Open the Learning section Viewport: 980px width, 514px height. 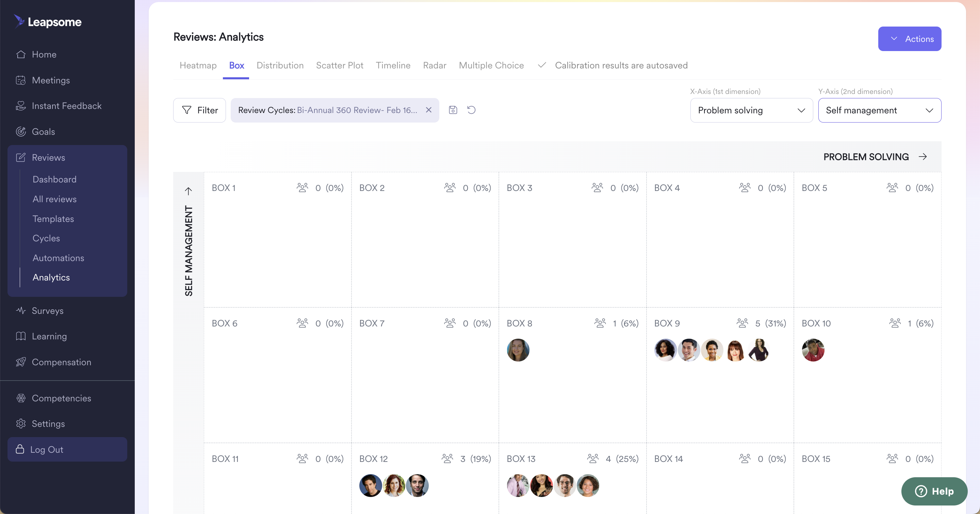pyautogui.click(x=49, y=336)
